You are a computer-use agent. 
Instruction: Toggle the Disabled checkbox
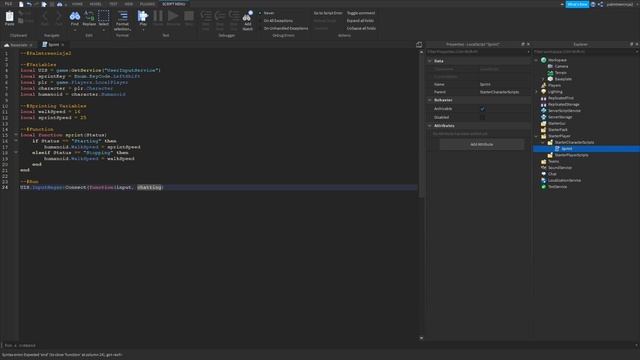coord(482,117)
